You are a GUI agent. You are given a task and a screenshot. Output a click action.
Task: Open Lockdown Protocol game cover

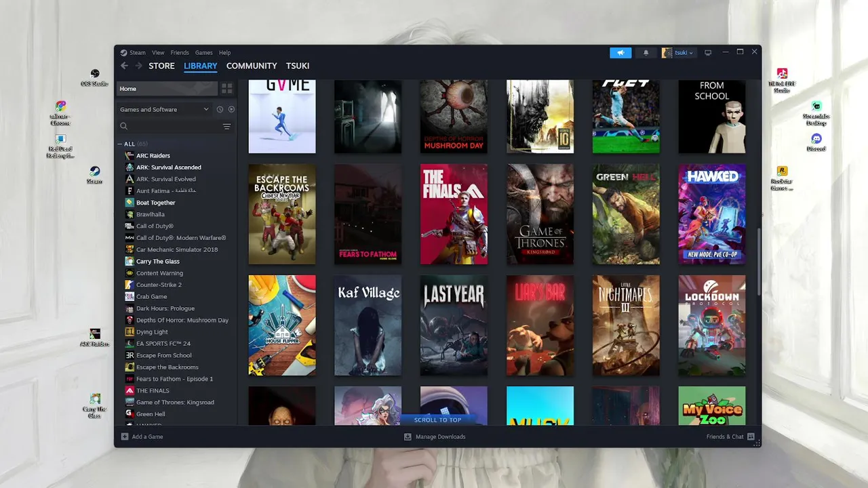pyautogui.click(x=712, y=325)
